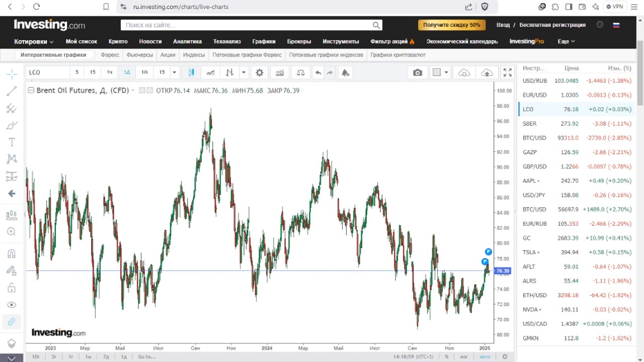Click the Вход link
The width and height of the screenshot is (644, 362).
tap(503, 25)
